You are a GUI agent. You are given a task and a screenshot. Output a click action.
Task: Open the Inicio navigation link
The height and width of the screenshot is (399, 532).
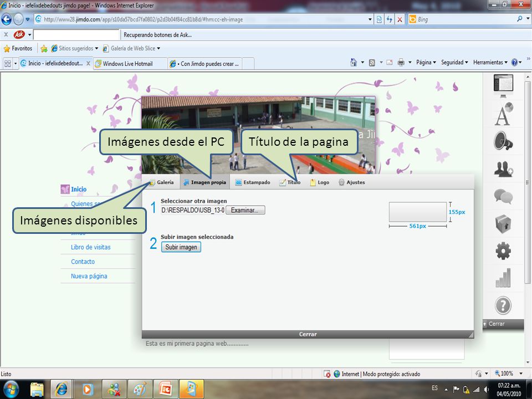pyautogui.click(x=78, y=190)
